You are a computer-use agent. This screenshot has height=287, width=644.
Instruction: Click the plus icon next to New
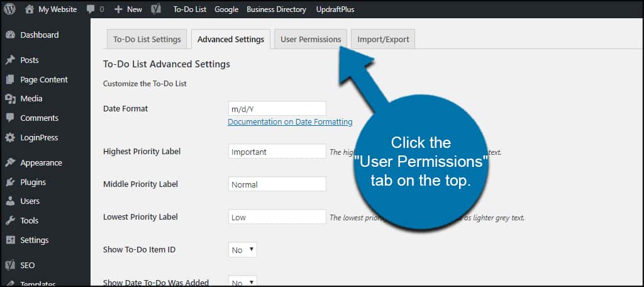118,9
